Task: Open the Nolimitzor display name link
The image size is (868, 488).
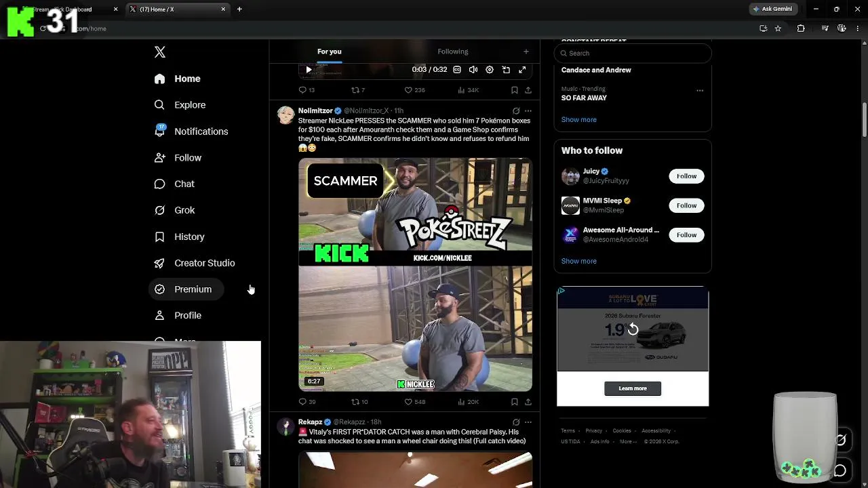Action: tap(315, 110)
